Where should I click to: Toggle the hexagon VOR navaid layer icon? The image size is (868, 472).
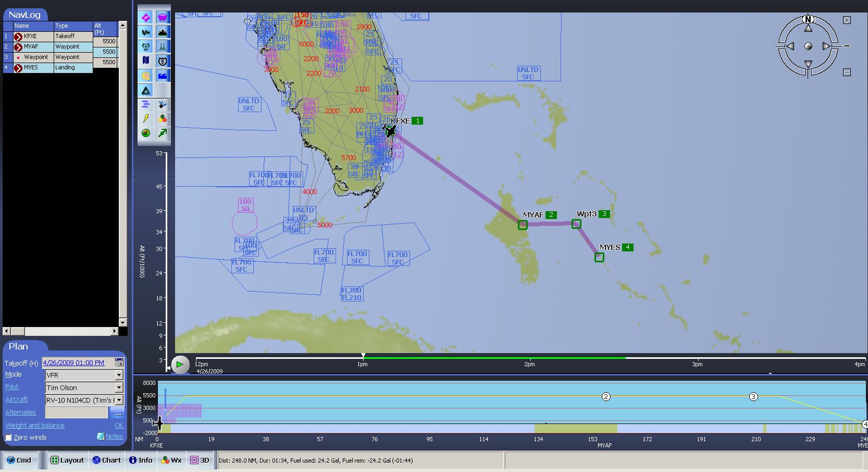pos(146,47)
